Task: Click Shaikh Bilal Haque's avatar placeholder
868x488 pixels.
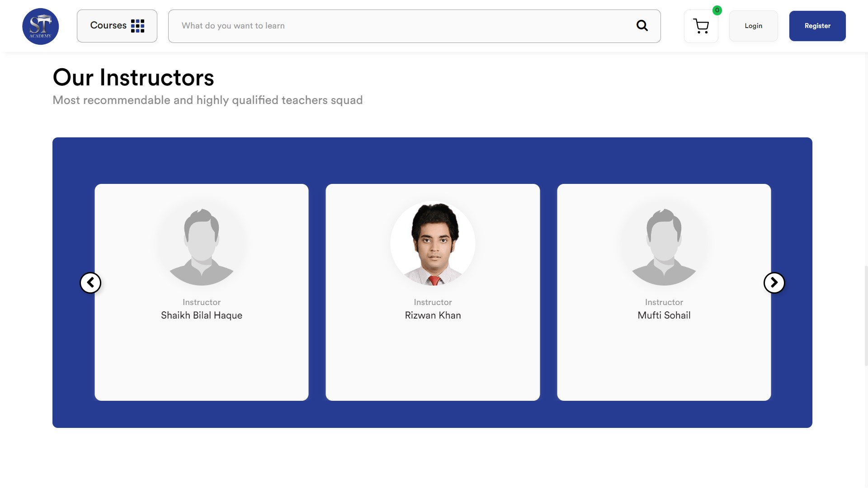Action: 202,244
